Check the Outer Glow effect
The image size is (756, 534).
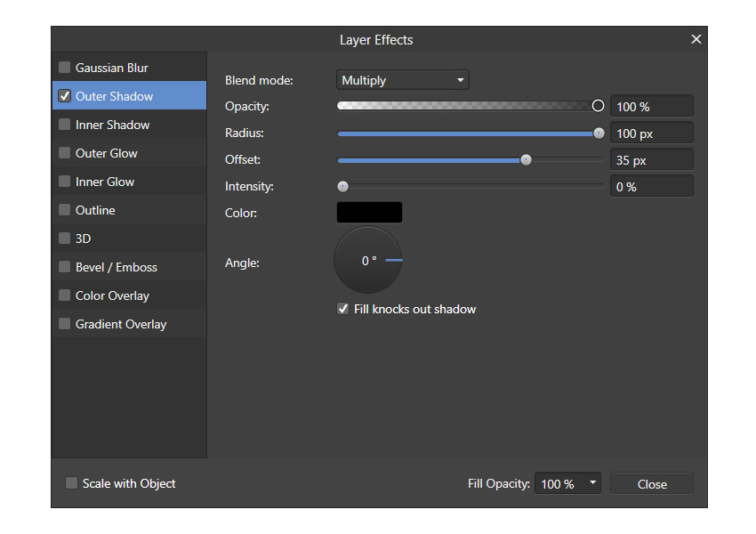[x=64, y=152]
